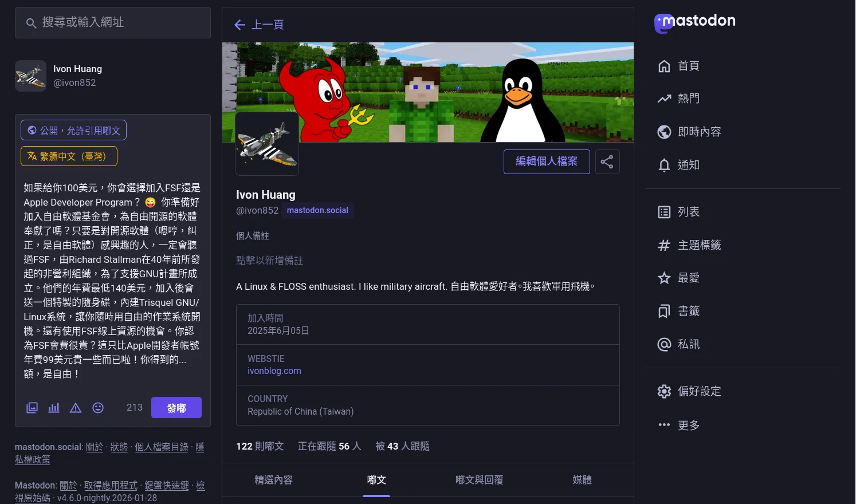This screenshot has width=856, height=504.
Task: Switch to the 嘟文與回覆 tab
Action: pyautogui.click(x=479, y=480)
